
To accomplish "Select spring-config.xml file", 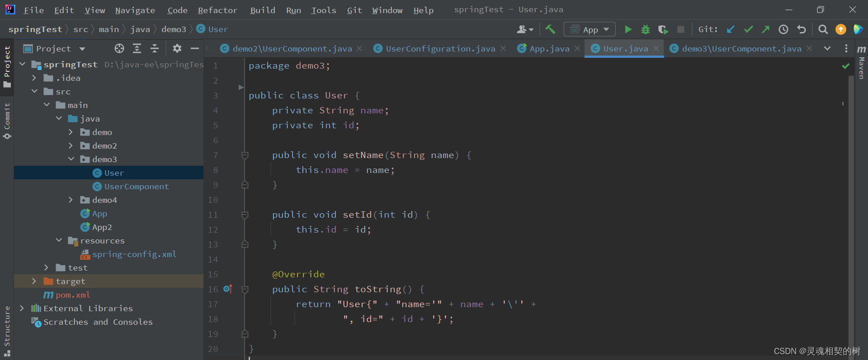I will tap(134, 254).
